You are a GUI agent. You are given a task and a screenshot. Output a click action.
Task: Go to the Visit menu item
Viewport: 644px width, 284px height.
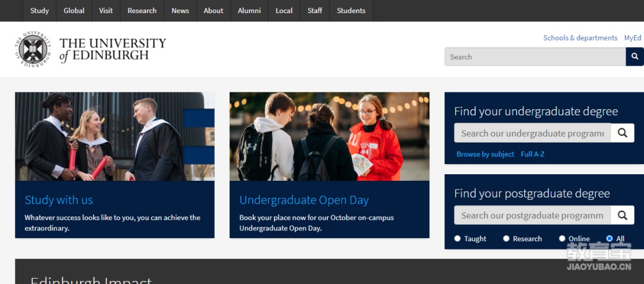click(106, 11)
